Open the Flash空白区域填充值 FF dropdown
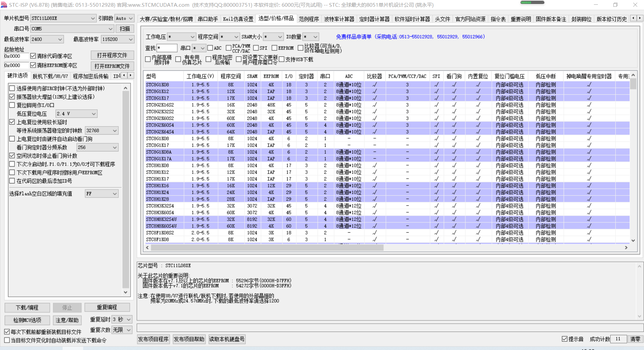 pos(102,194)
